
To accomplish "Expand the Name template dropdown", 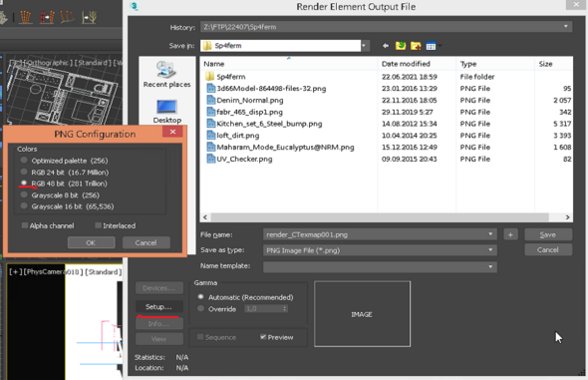I will [x=490, y=266].
